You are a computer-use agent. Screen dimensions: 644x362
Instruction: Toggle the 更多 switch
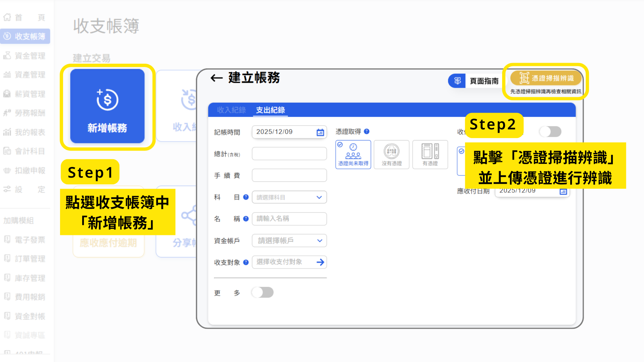coord(263,292)
